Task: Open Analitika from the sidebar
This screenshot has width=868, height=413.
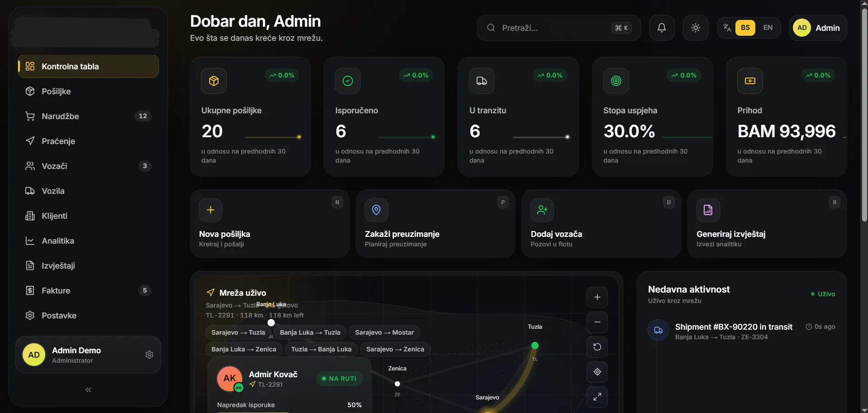Action: [88, 241]
